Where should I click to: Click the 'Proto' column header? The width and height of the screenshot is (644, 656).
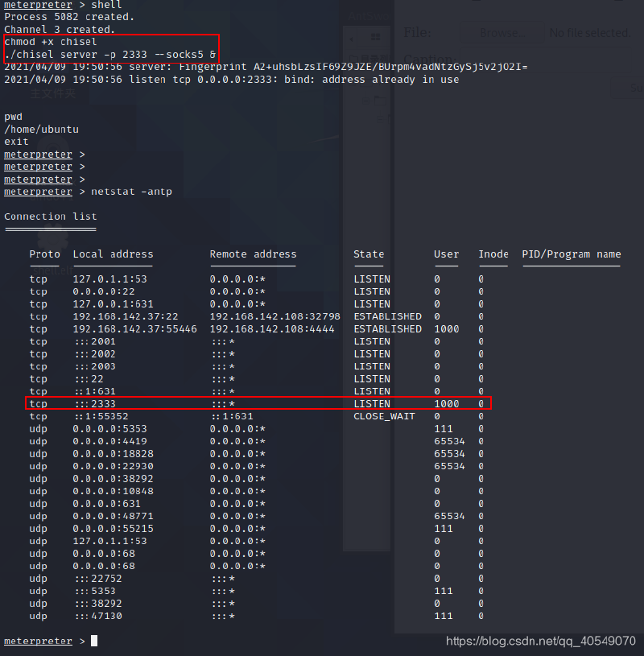point(44,254)
